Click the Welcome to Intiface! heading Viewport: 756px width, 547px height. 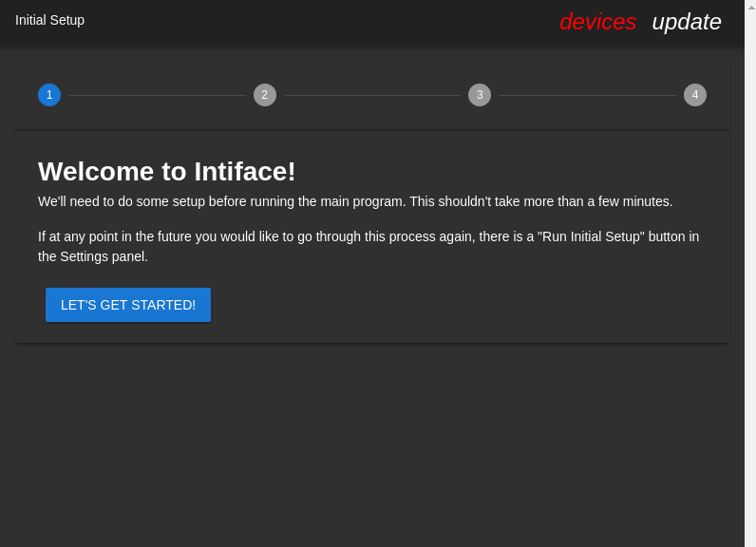(167, 171)
